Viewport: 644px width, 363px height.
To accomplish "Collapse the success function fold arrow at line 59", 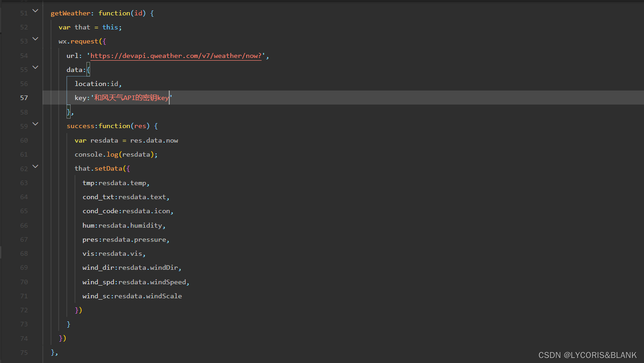I will pyautogui.click(x=35, y=124).
